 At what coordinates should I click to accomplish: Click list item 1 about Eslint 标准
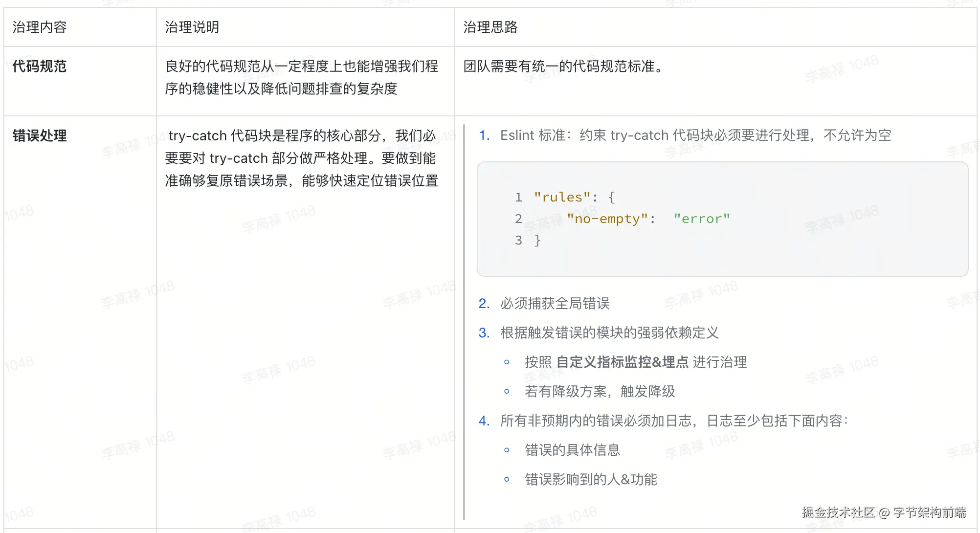694,135
